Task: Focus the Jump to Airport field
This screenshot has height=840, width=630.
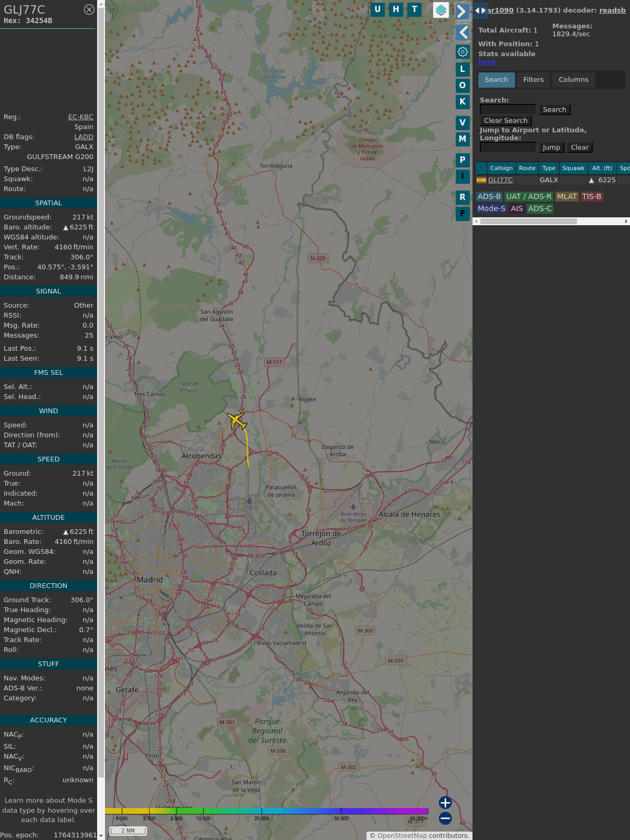Action: pos(508,147)
